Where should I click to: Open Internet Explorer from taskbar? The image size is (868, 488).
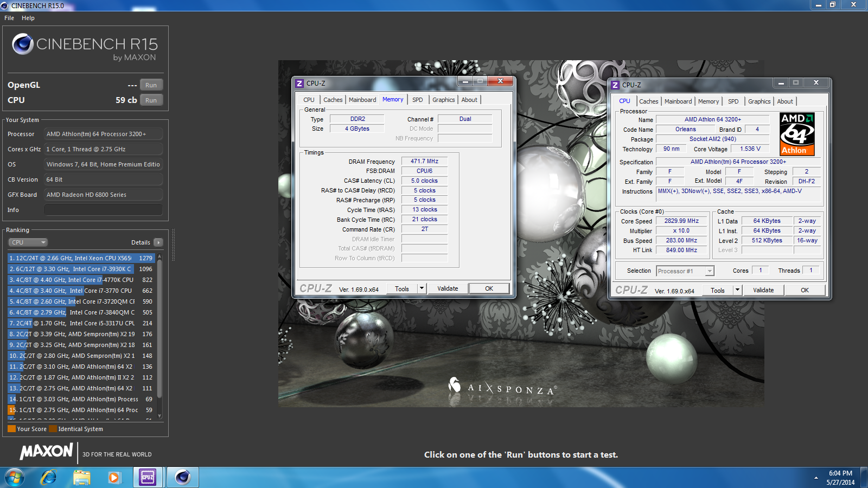tap(49, 478)
